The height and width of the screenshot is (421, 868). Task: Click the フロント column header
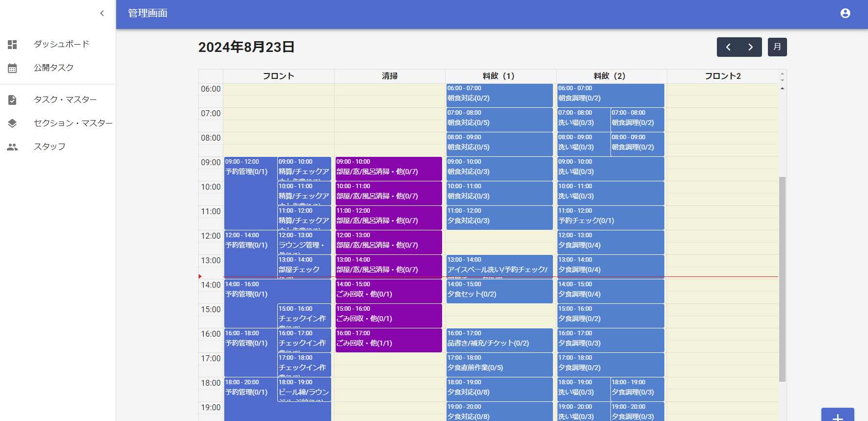[x=278, y=76]
